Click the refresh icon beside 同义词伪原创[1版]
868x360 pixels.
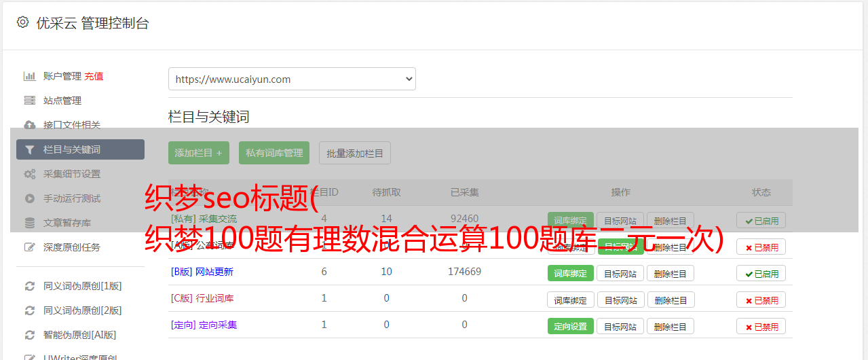point(29,286)
